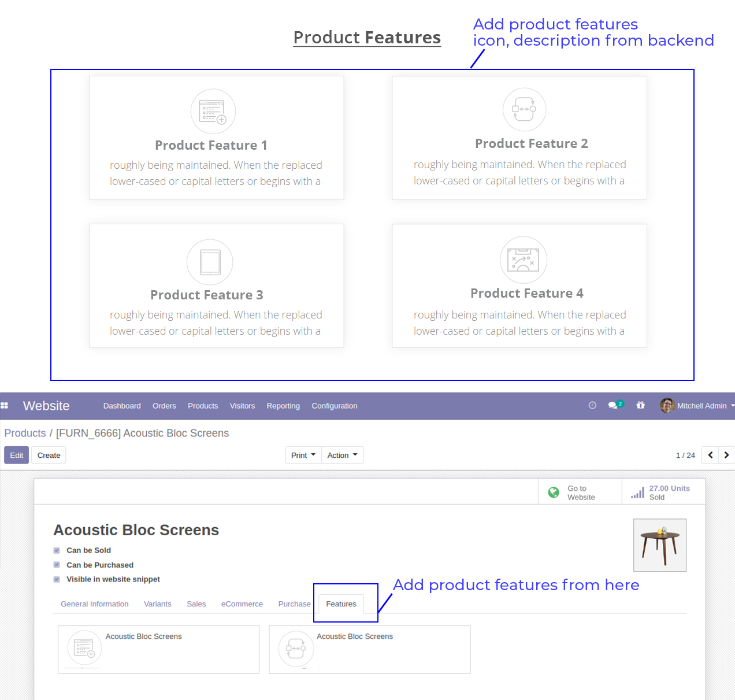Click the Product Feature 1 title
This screenshot has width=735, height=700.
[x=211, y=145]
